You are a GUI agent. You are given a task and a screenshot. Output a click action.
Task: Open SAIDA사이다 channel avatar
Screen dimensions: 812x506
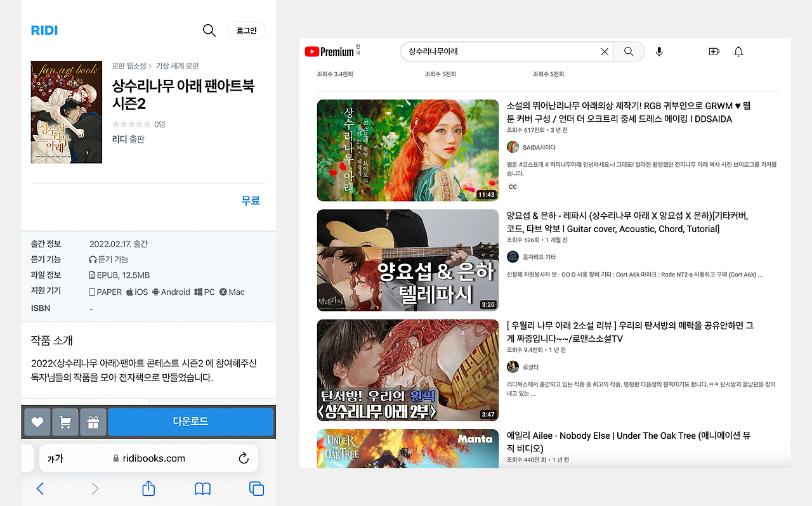pyautogui.click(x=513, y=147)
